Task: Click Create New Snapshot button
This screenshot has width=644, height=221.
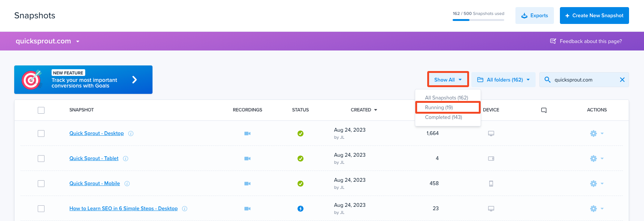Action: coord(594,16)
